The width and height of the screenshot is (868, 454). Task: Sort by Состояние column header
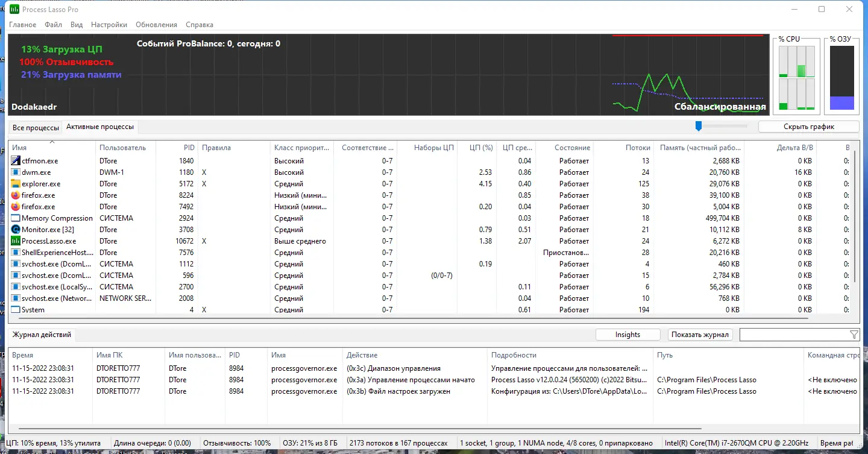click(x=565, y=148)
